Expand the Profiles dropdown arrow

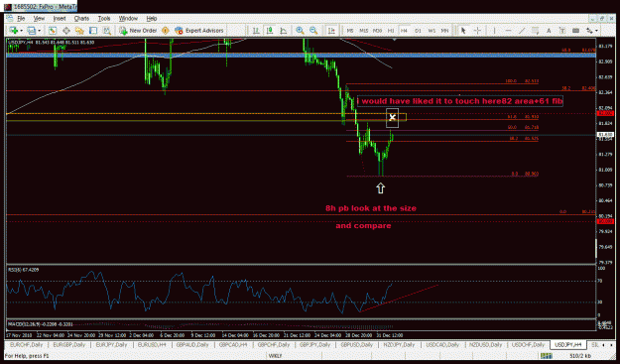tap(39, 31)
